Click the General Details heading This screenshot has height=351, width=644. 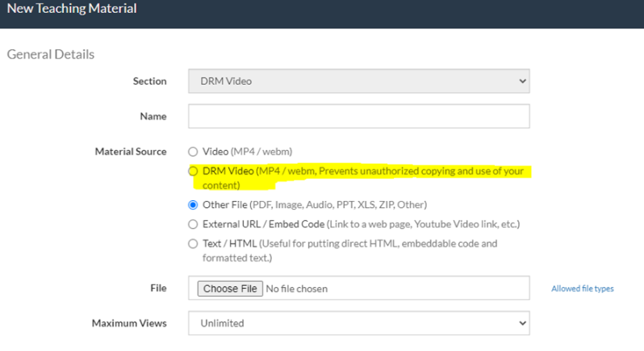click(51, 54)
